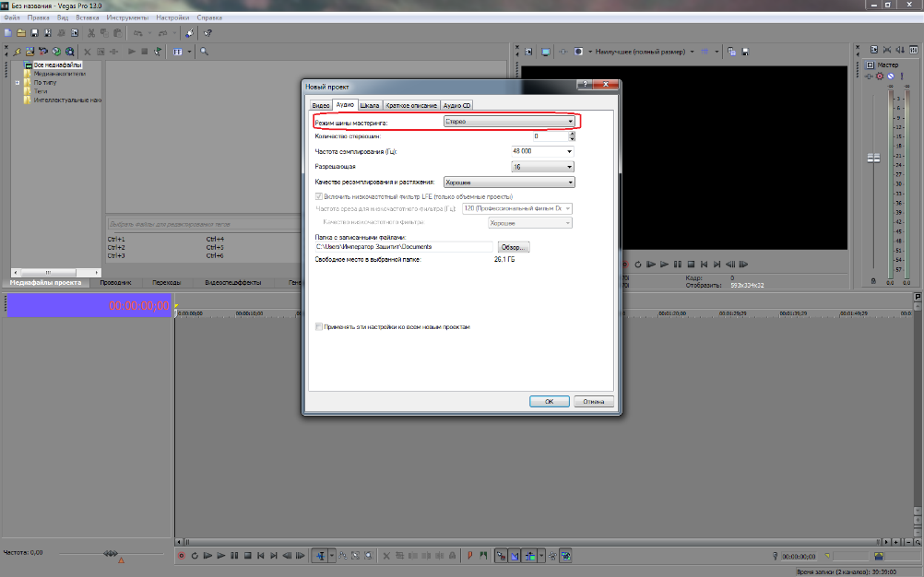The image size is (924, 577).
Task: Click the Record button in the timeline transport
Action: 182,556
